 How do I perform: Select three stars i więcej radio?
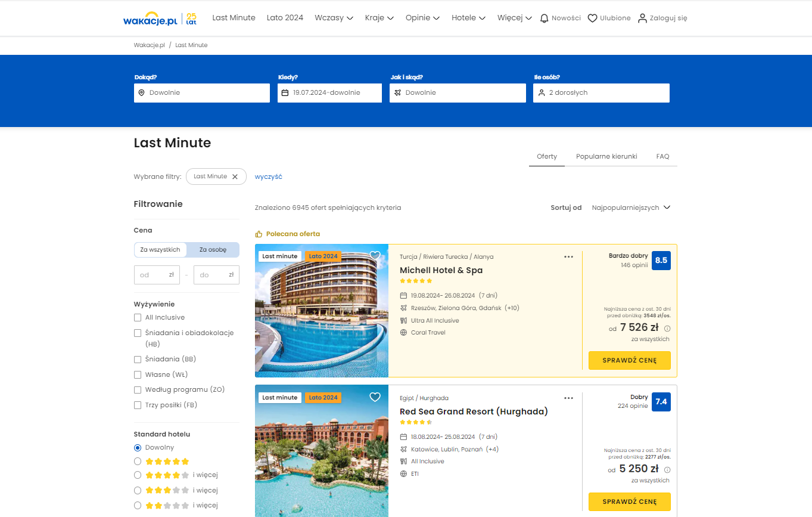[138, 491]
